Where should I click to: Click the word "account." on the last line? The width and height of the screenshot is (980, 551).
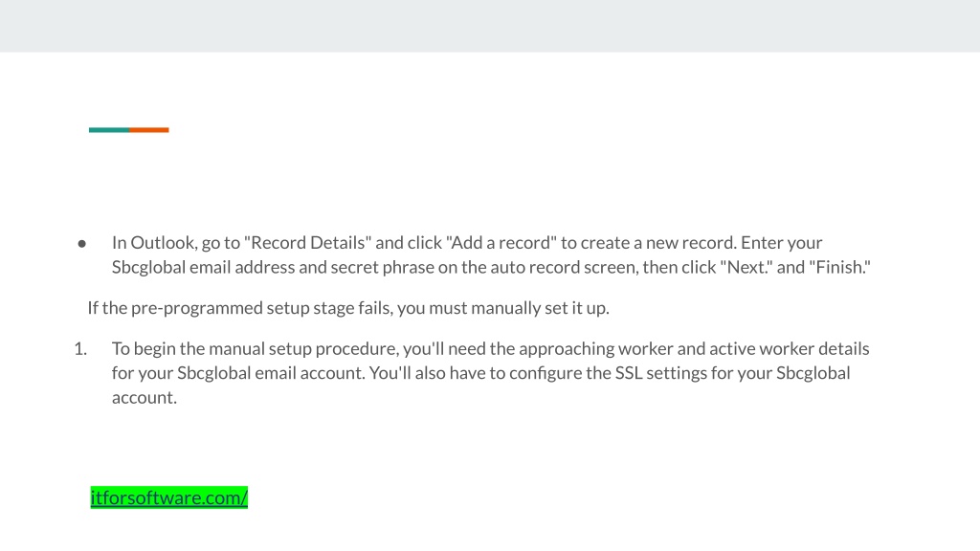[x=145, y=398]
